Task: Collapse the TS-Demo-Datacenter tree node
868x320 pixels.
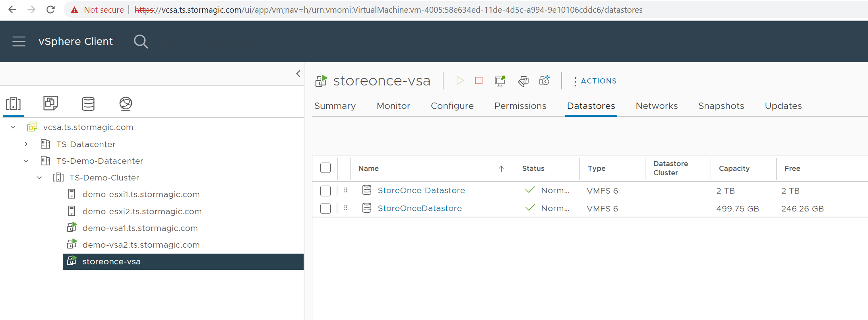Action: click(26, 161)
